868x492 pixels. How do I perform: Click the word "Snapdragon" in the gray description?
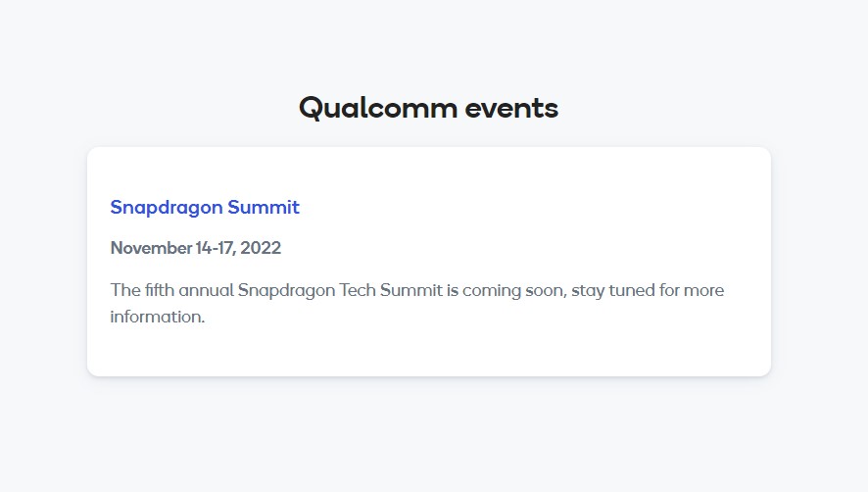point(286,290)
